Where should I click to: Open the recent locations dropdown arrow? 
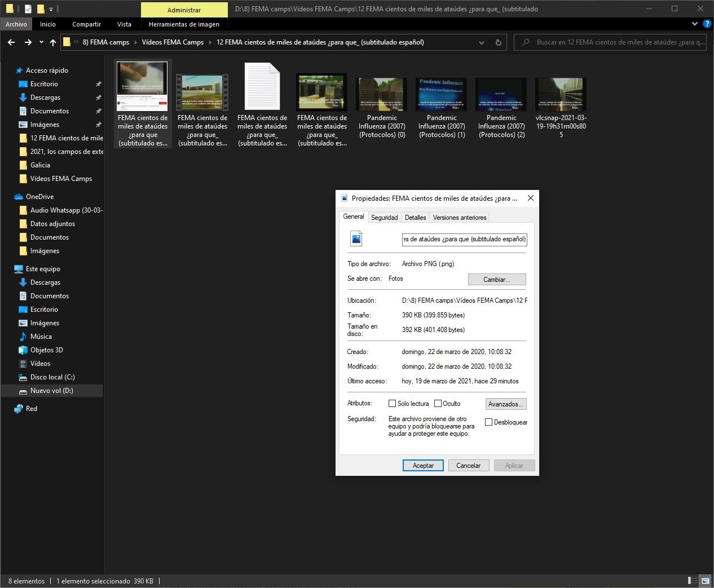(41, 42)
